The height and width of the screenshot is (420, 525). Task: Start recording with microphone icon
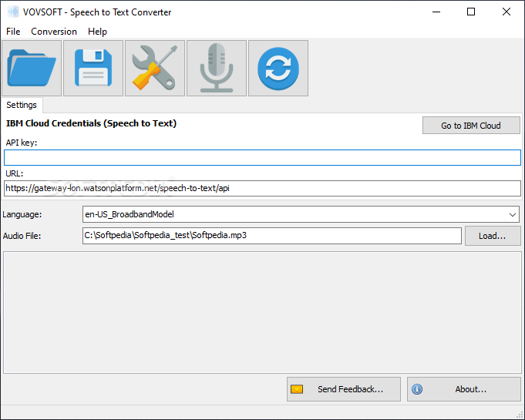[x=217, y=69]
